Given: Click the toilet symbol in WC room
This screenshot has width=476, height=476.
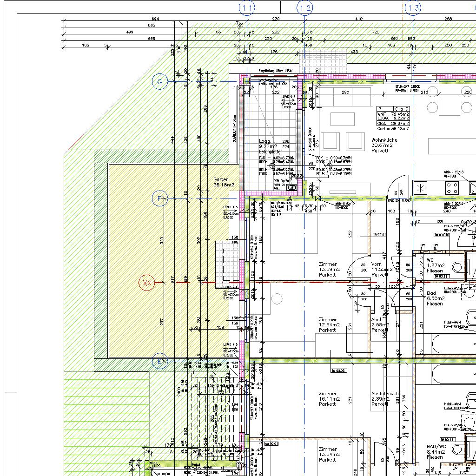Looking at the screenshot, I should (x=458, y=267).
